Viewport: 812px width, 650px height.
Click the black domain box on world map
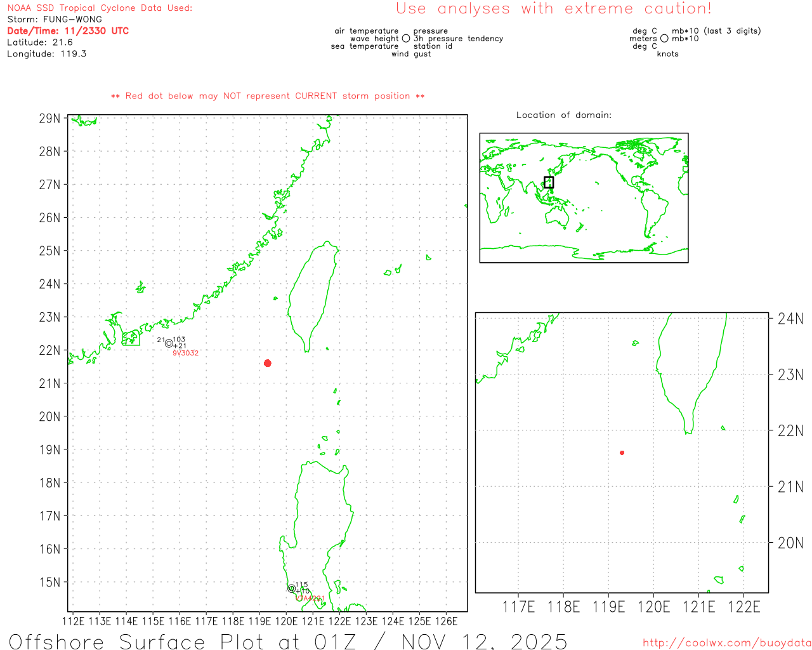tap(549, 182)
